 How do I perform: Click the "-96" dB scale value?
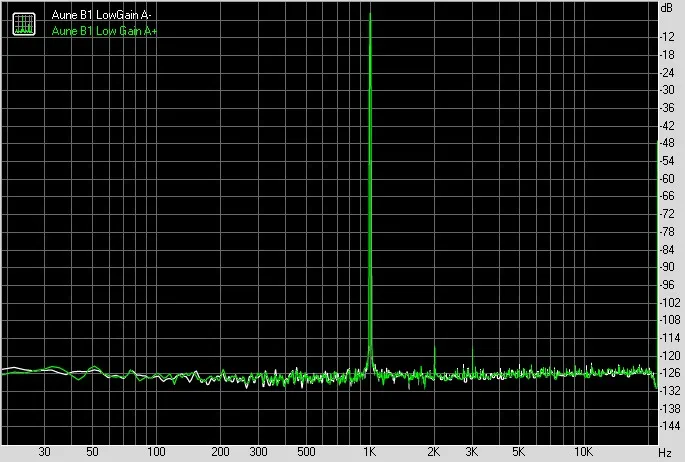click(x=667, y=285)
